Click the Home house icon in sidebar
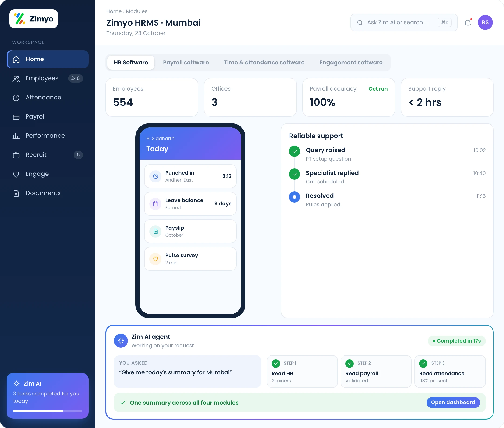504x428 pixels. [16, 59]
